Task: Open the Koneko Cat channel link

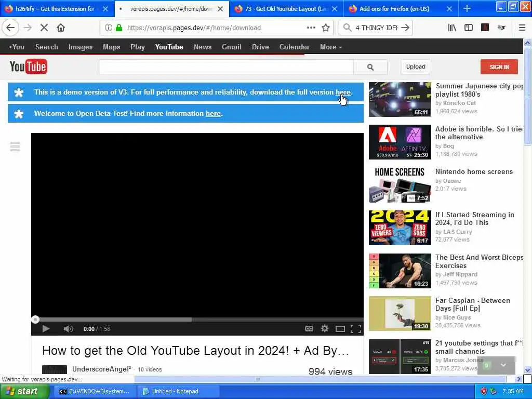Action: (x=459, y=103)
